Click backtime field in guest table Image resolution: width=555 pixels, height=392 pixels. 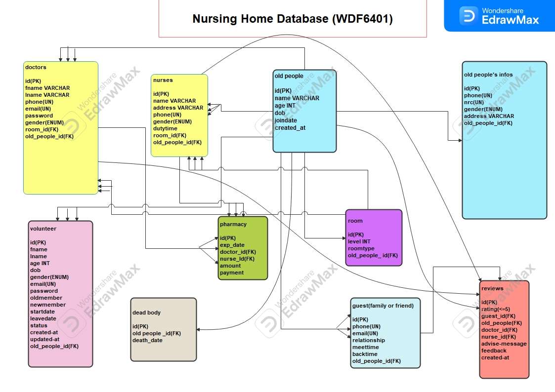coord(365,354)
